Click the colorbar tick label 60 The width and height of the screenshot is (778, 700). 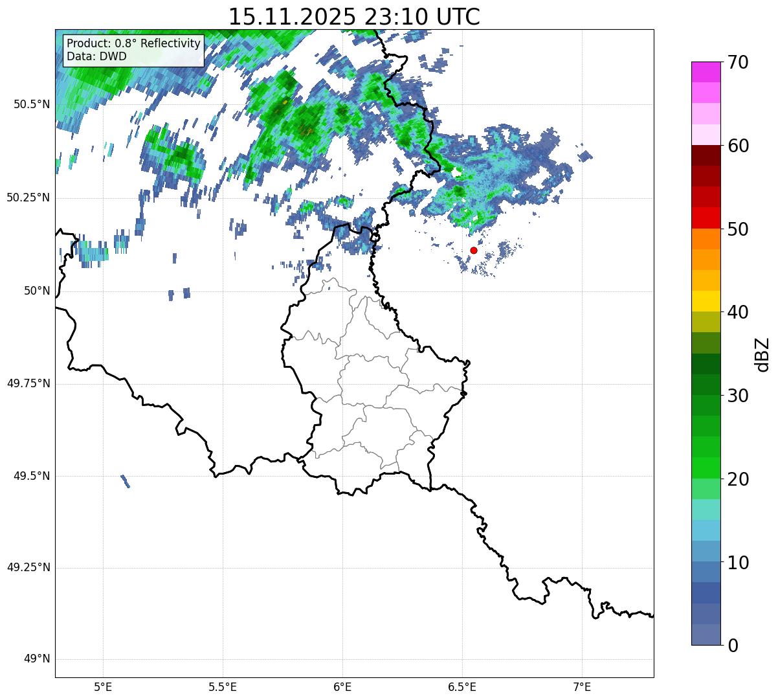click(739, 146)
